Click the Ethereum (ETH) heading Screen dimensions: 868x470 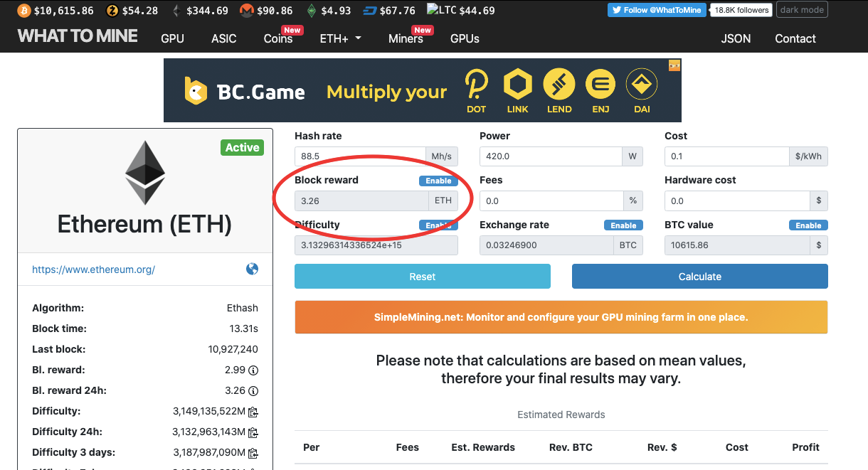click(x=145, y=224)
